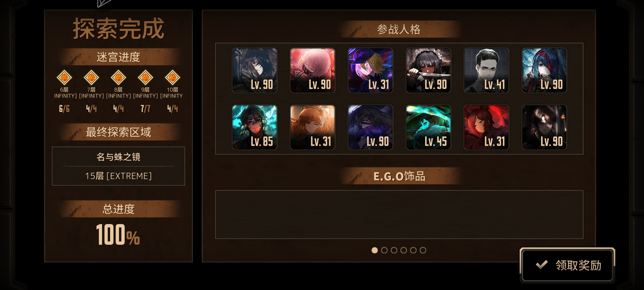Screen dimensions: 644x290
Task: Switch to the second page indicator dot
Action: [x=384, y=250]
